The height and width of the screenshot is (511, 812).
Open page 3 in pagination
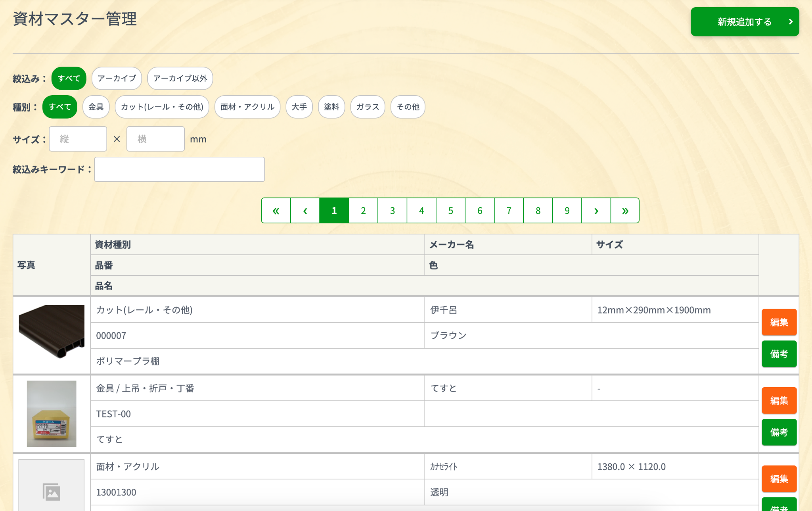click(x=393, y=211)
